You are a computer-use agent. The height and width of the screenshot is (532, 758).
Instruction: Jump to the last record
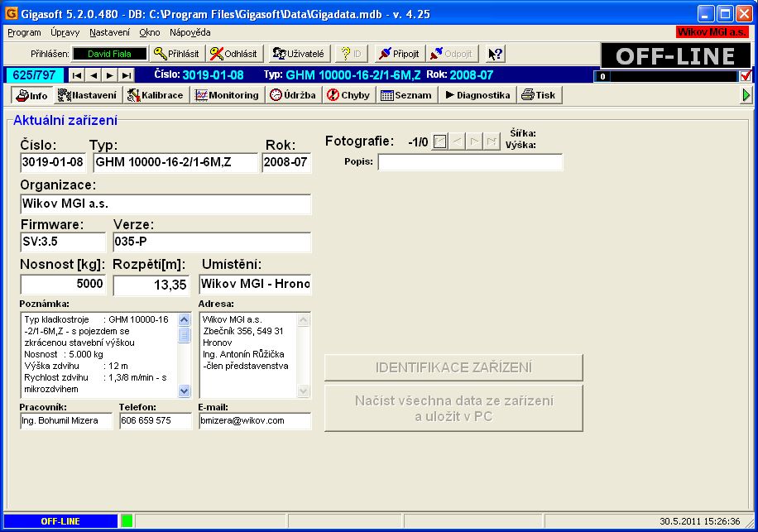pos(127,75)
